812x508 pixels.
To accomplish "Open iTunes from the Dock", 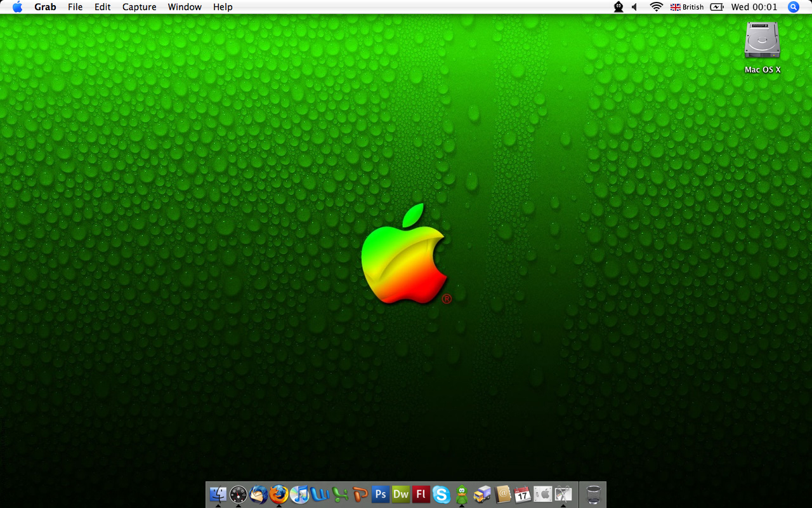I will click(x=299, y=494).
